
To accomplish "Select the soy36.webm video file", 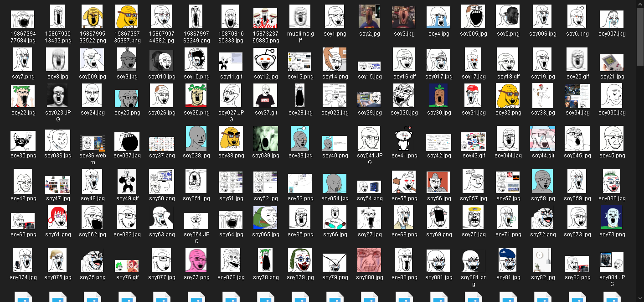I will click(92, 143).
